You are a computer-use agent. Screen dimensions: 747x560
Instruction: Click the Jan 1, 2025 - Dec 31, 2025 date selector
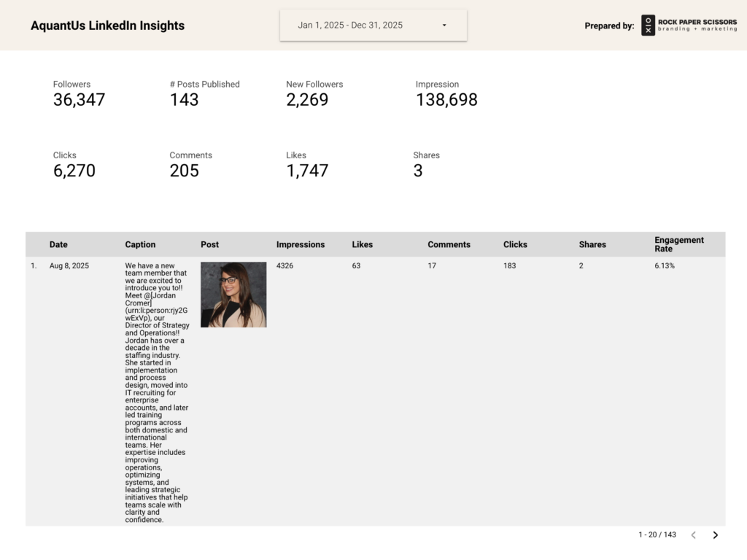(x=350, y=26)
